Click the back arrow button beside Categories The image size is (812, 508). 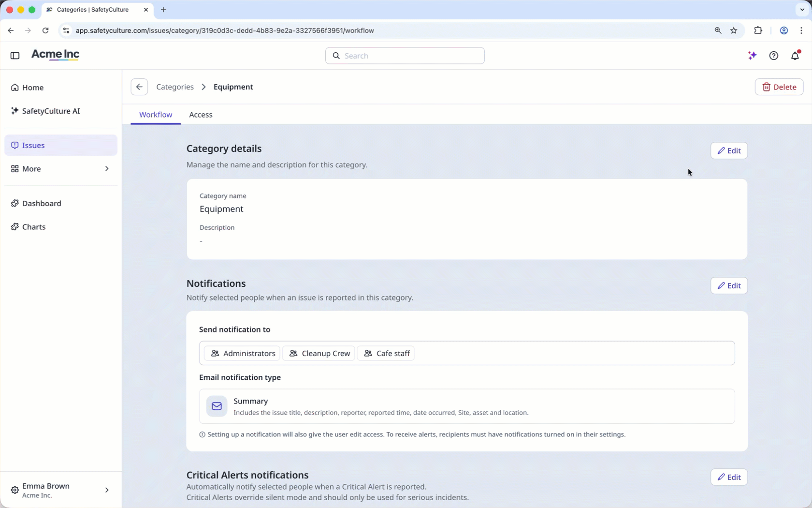click(139, 87)
